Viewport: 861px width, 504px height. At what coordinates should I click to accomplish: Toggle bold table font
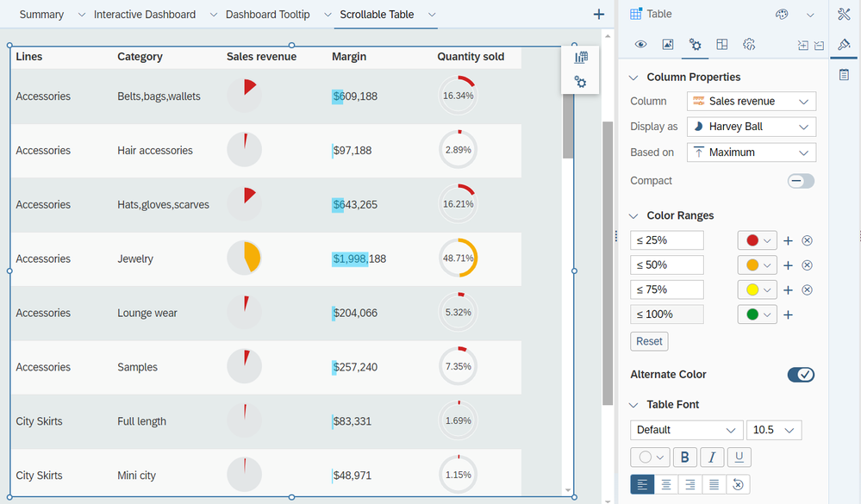tap(684, 457)
